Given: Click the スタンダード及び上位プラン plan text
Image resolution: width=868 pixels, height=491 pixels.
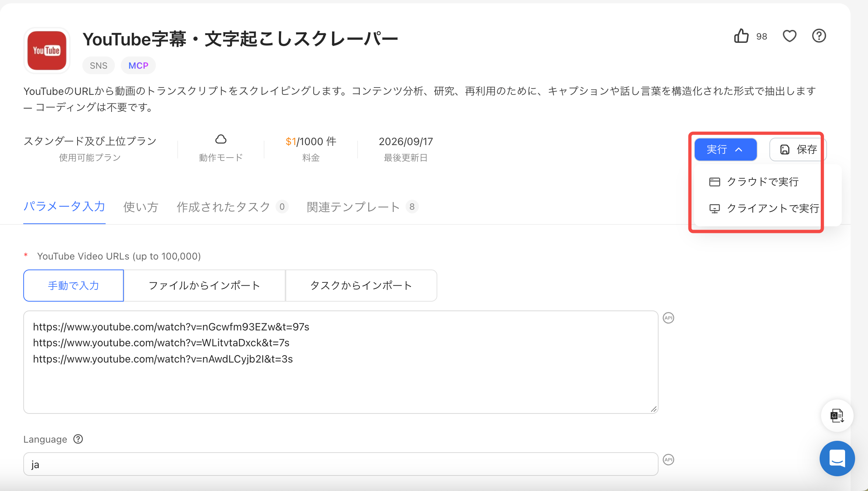Looking at the screenshot, I should (90, 141).
